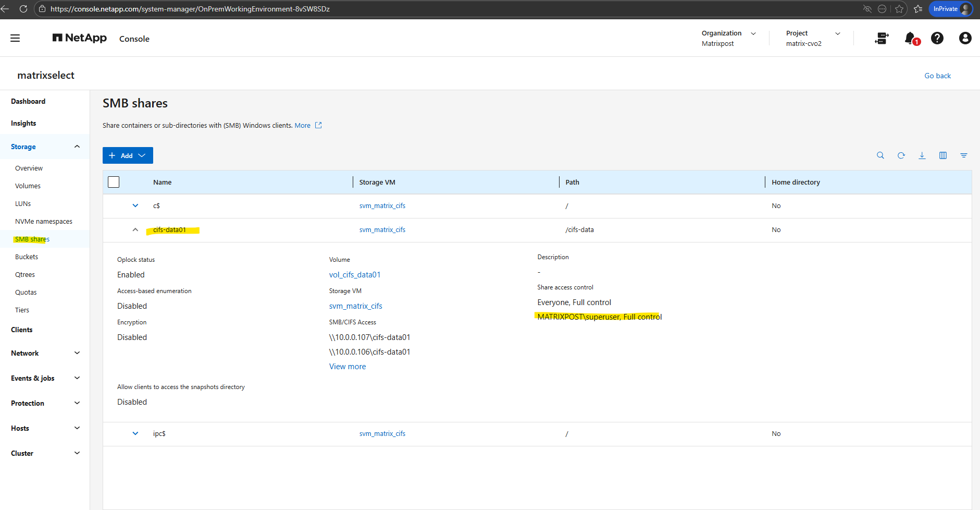Open the user account profile icon
This screenshot has height=510, width=980.
pyautogui.click(x=965, y=38)
